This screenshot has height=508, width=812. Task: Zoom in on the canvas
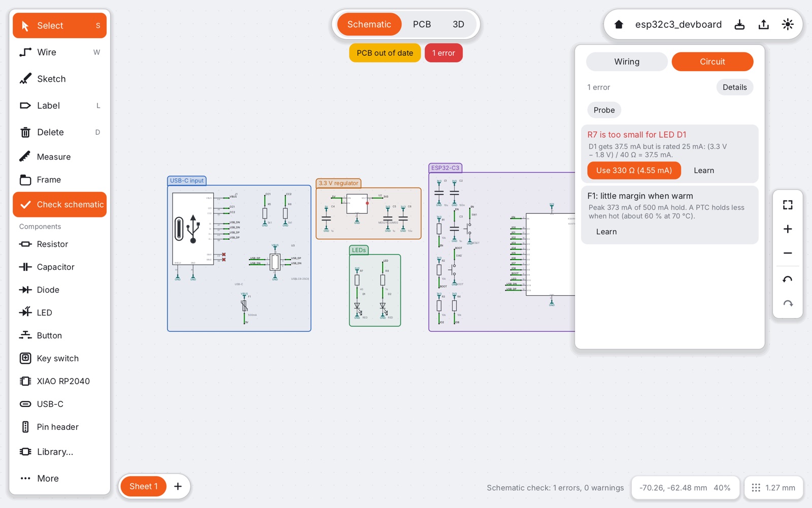788,229
